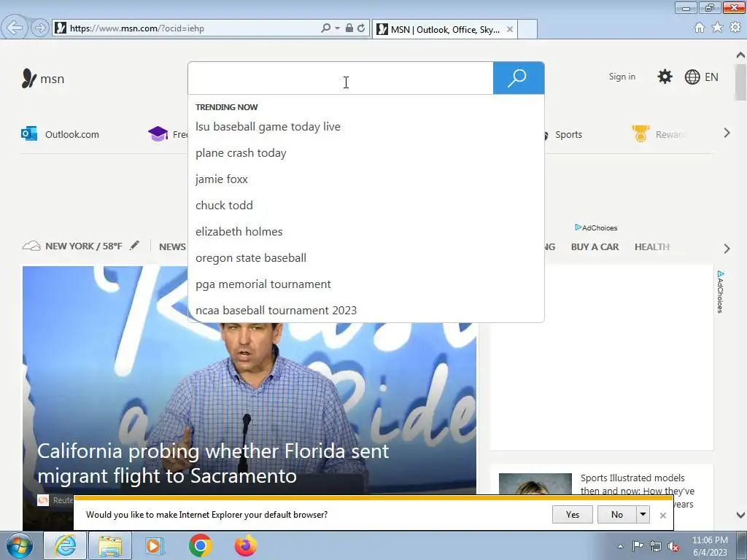Expand category bar with right chevron
Image resolution: width=747 pixels, height=560 pixels.
pyautogui.click(x=727, y=248)
